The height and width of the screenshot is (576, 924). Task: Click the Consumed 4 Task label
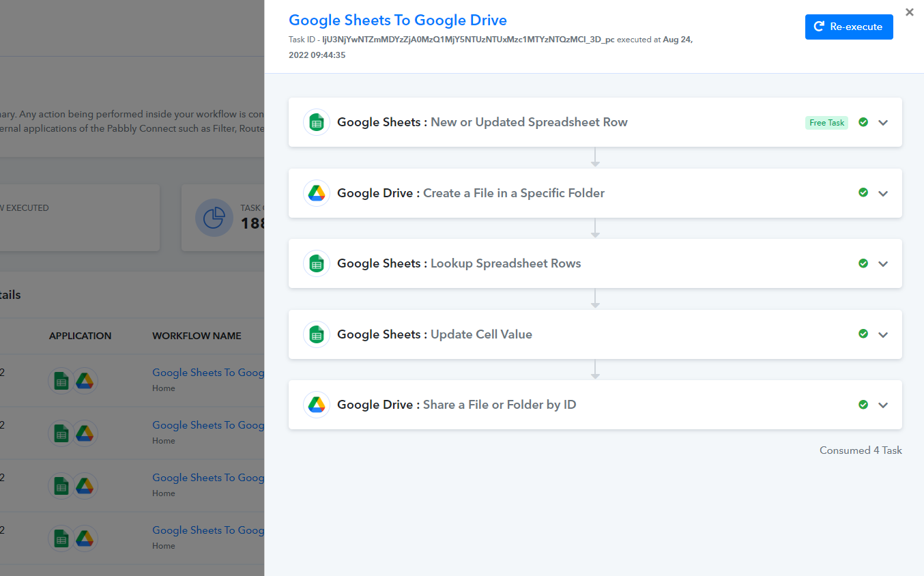tap(861, 450)
